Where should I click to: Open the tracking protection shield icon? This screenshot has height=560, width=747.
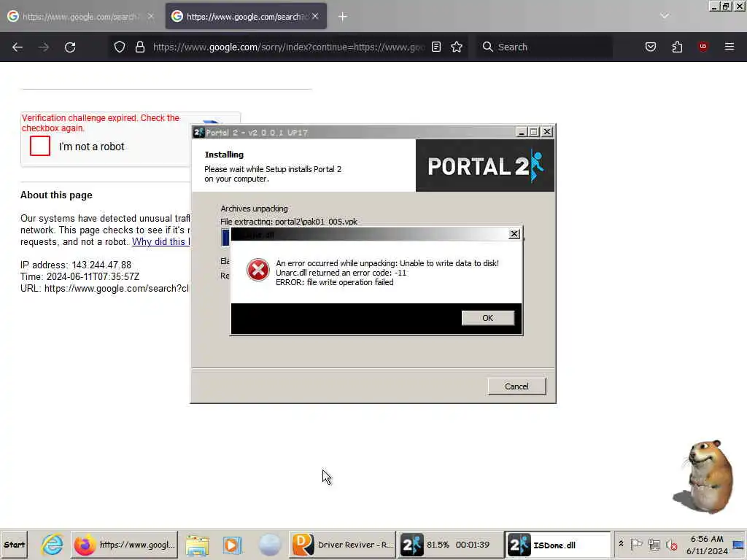click(x=120, y=47)
